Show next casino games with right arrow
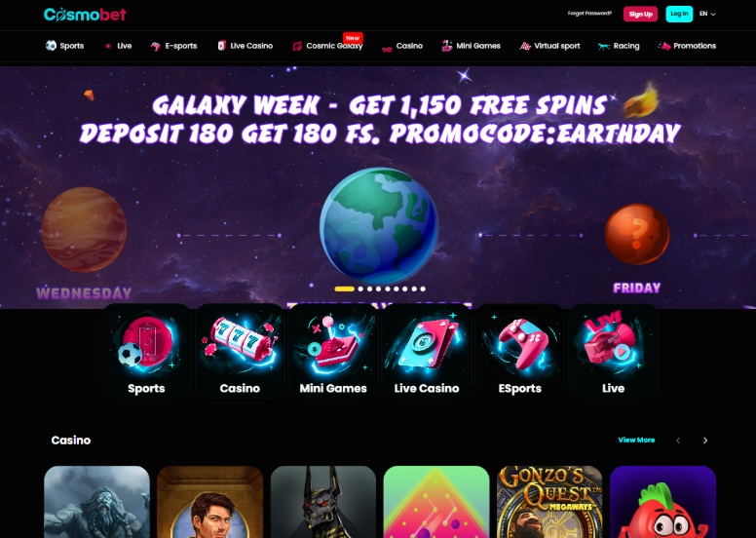 point(705,441)
